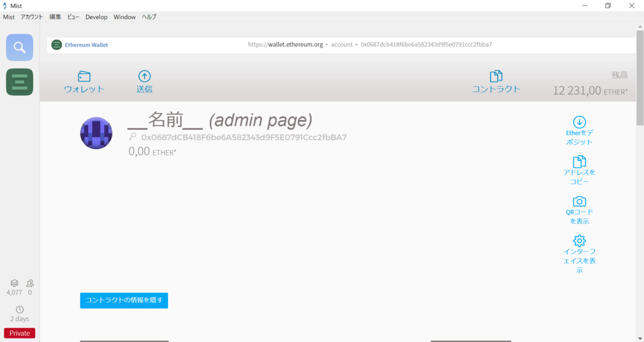
Task: Click the peers icon above 0
Action: pos(30,283)
